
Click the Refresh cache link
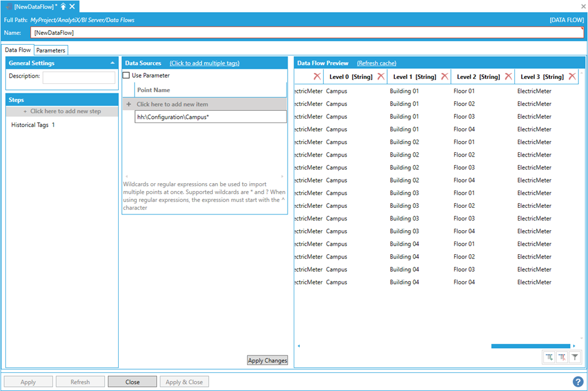click(376, 63)
